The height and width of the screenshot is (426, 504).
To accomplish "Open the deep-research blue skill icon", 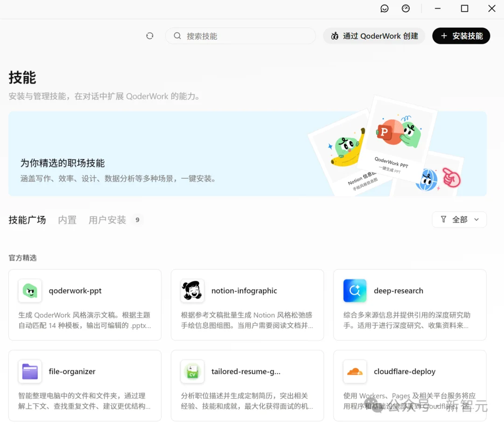I will pos(355,290).
